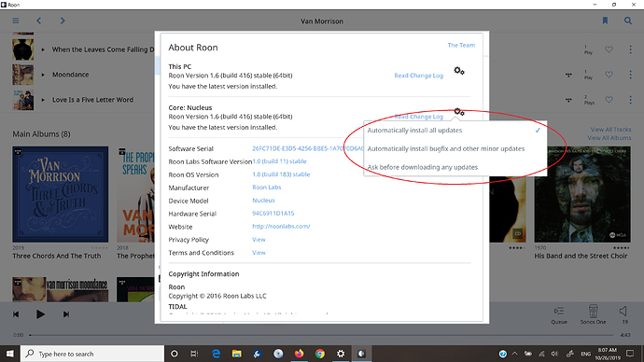This screenshot has width=644, height=362.
Task: Open View All Tracks link
Action: click(x=610, y=130)
